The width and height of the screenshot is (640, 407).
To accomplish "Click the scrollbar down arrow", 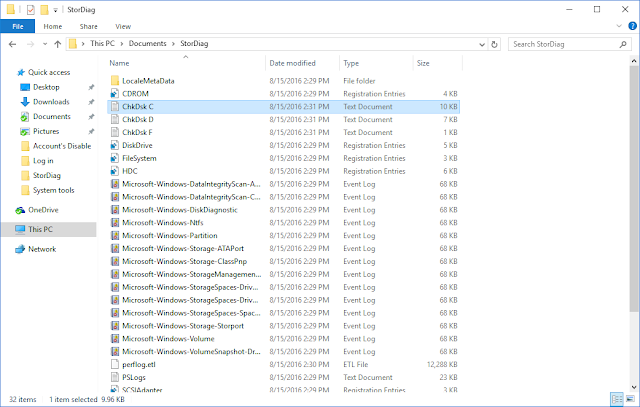I will click(633, 387).
